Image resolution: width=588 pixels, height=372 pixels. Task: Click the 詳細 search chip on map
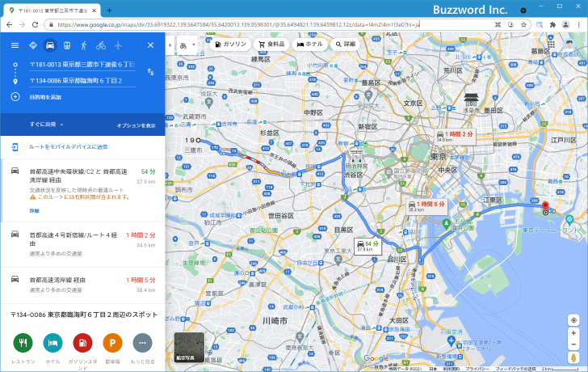pyautogui.click(x=346, y=44)
